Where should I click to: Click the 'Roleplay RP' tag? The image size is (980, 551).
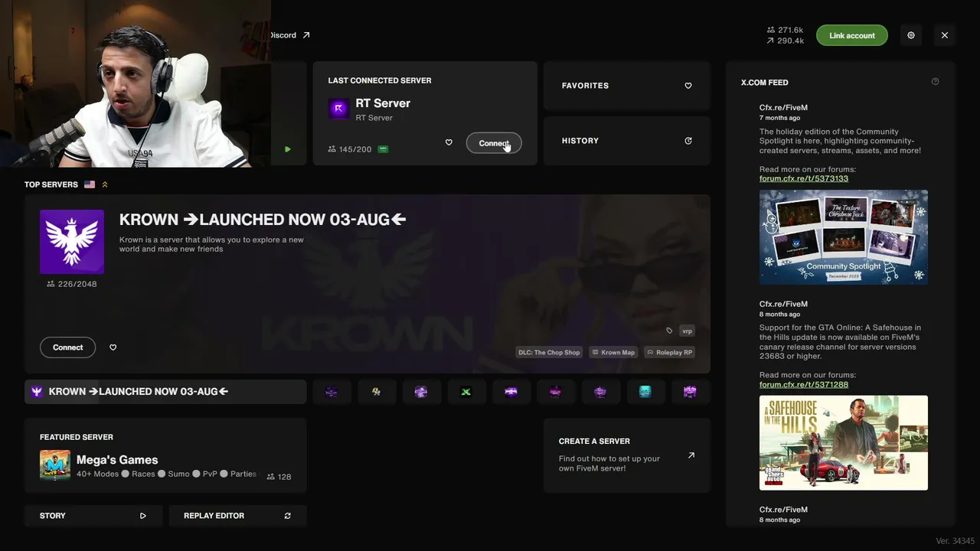click(669, 353)
